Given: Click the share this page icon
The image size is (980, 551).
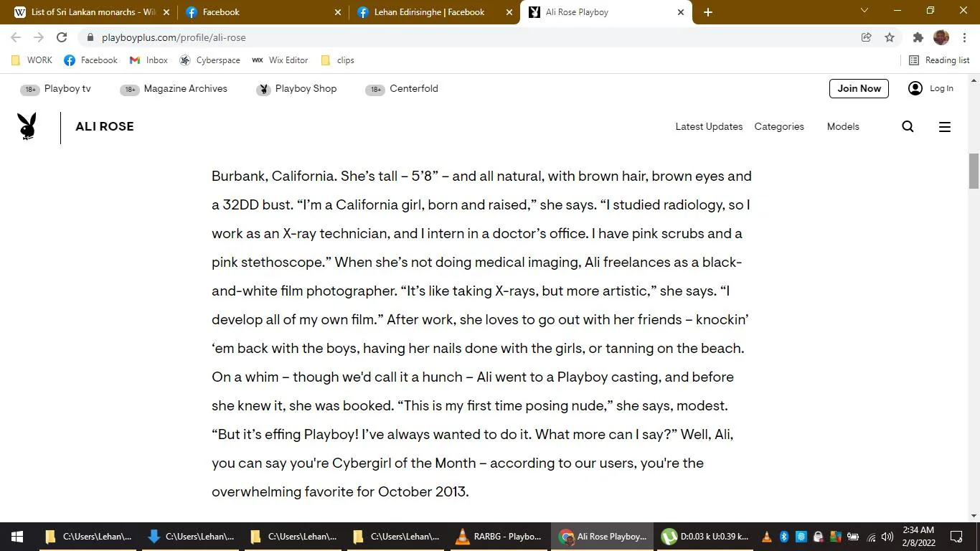Looking at the screenshot, I should pyautogui.click(x=867, y=37).
